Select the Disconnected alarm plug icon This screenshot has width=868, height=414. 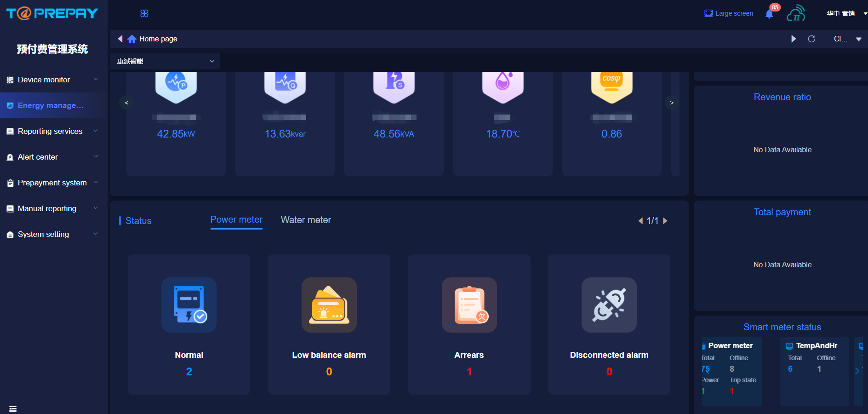click(609, 305)
